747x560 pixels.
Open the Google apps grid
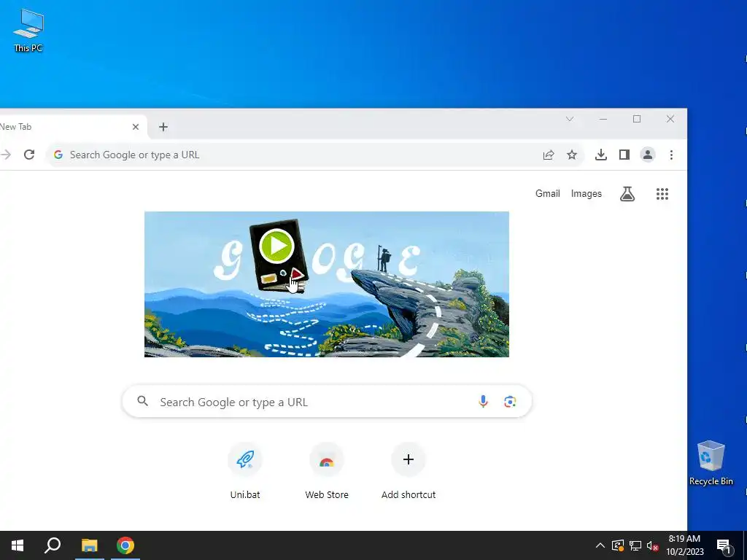point(662,194)
